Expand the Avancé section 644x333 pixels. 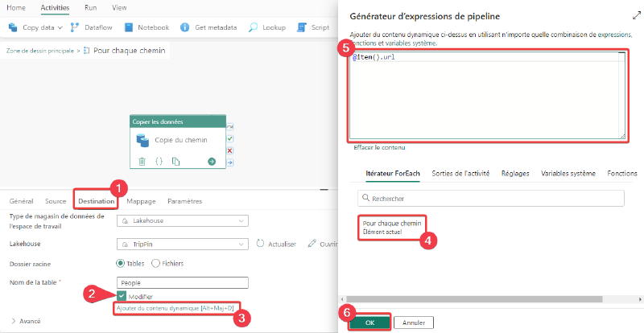point(26,321)
